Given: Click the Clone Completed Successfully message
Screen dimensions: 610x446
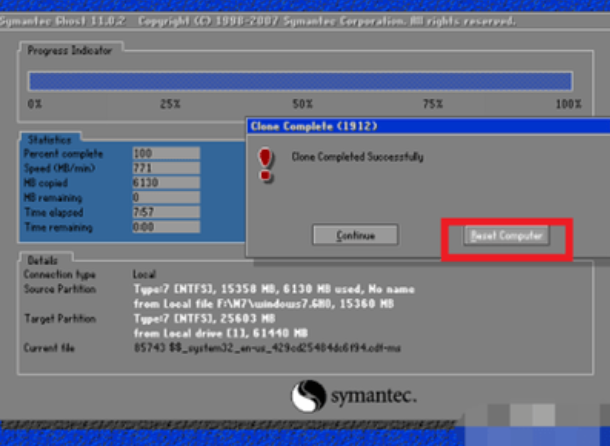Looking at the screenshot, I should (357, 157).
